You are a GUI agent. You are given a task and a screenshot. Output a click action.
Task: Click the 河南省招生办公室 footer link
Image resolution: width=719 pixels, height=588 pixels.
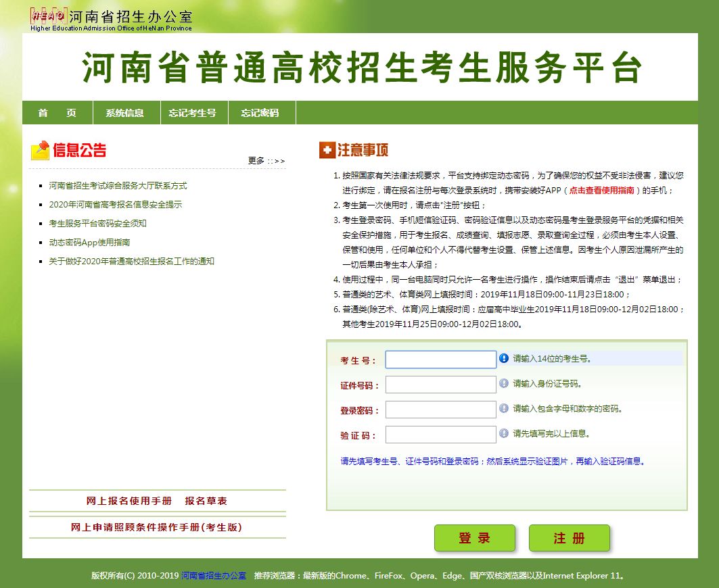tap(214, 576)
